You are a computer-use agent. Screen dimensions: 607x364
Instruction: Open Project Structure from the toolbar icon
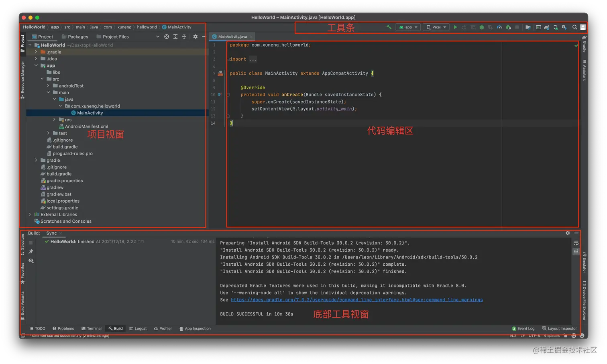point(528,27)
